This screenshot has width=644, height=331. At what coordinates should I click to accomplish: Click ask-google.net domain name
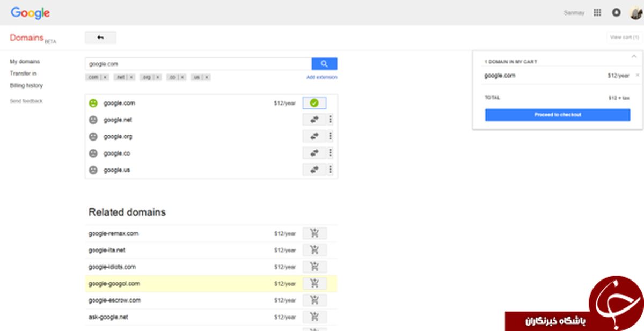[x=108, y=317]
